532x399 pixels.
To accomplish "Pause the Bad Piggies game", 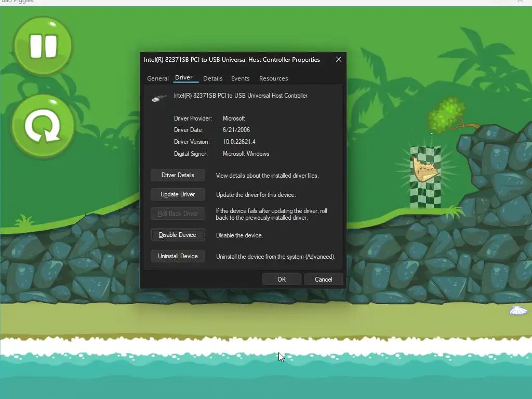I will pyautogui.click(x=43, y=46).
